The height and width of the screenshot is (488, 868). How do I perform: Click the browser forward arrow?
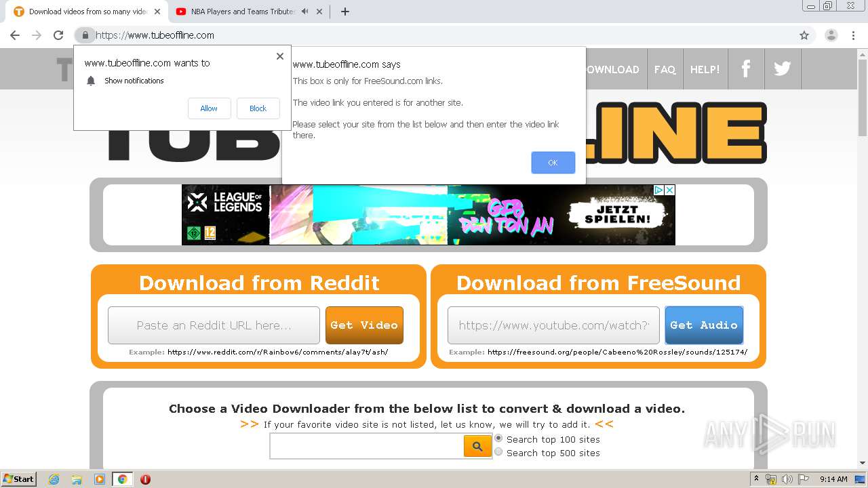point(37,35)
